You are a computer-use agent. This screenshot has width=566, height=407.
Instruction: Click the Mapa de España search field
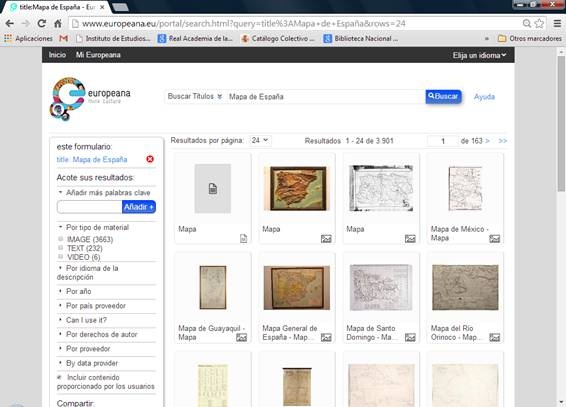click(x=325, y=97)
